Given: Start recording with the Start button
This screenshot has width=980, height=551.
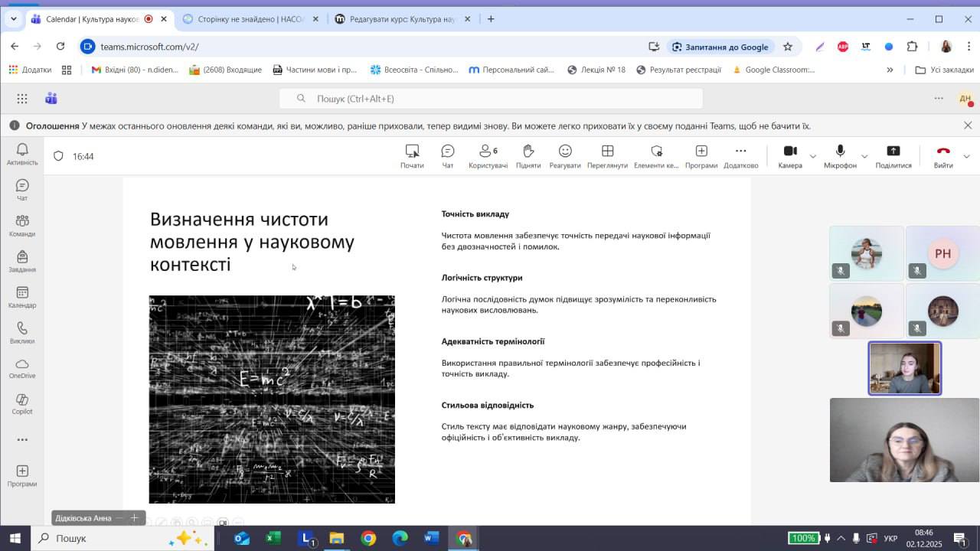Looking at the screenshot, I should [412, 156].
